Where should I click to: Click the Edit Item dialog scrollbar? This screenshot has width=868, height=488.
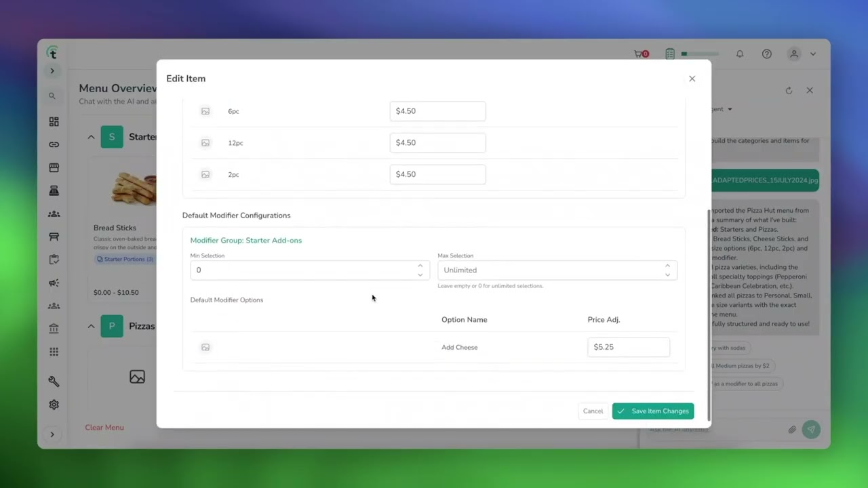pos(709,314)
